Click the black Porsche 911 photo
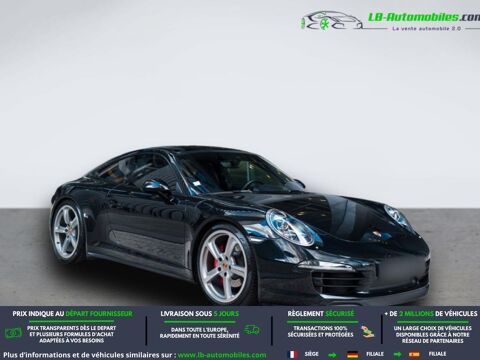This screenshot has width=480, height=360. coord(240,225)
